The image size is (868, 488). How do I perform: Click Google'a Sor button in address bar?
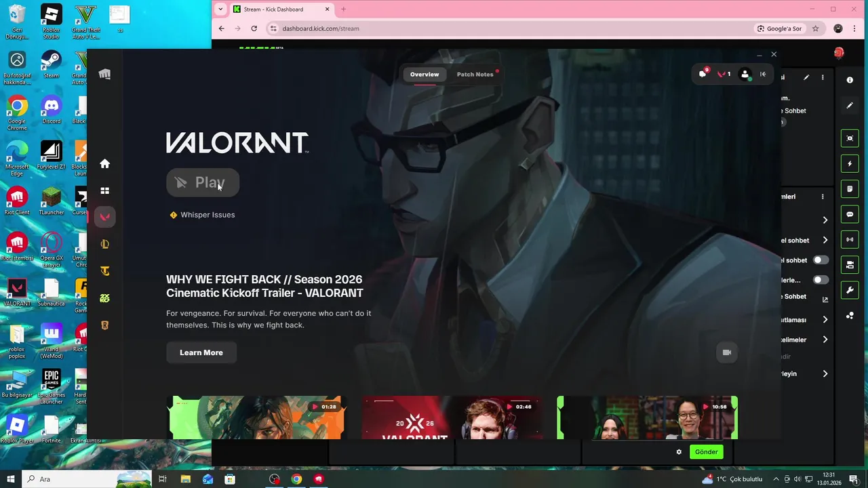click(x=779, y=28)
